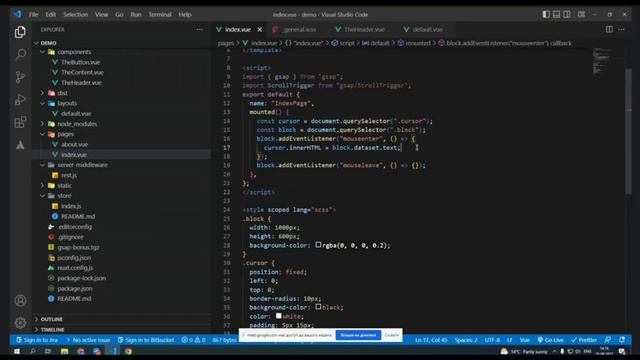This screenshot has height=360, width=640.
Task: Close the index.vue tab
Action: pos(260,29)
